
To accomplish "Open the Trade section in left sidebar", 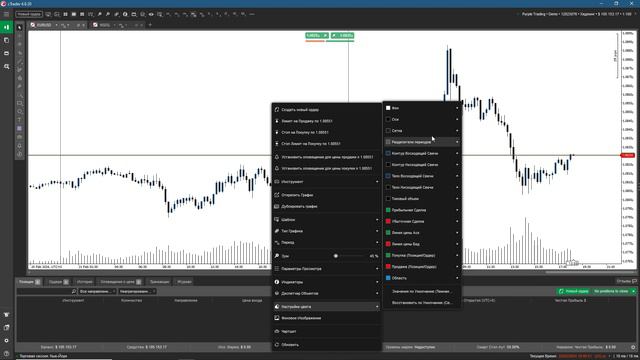I will click(x=7, y=27).
